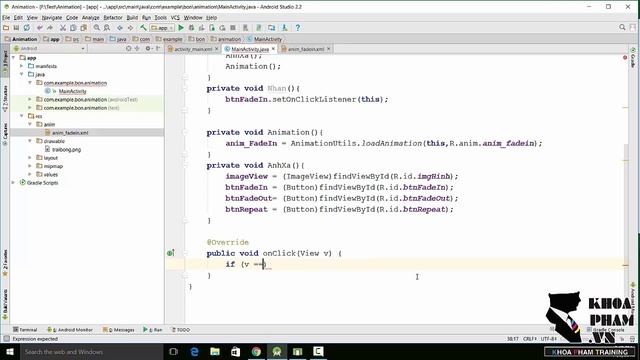640x360 pixels.
Task: Click the Copy toolbar icon
Action: [73, 28]
